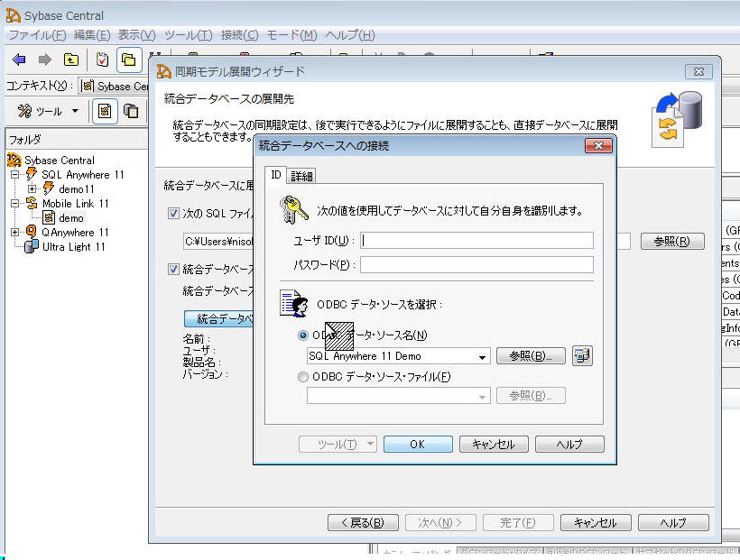Expand the QAnywhere 11 tree node
740x560 pixels.
[x=14, y=233]
